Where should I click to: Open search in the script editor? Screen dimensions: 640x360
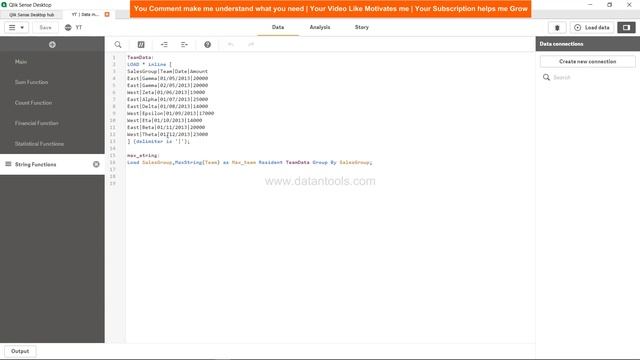118,44
